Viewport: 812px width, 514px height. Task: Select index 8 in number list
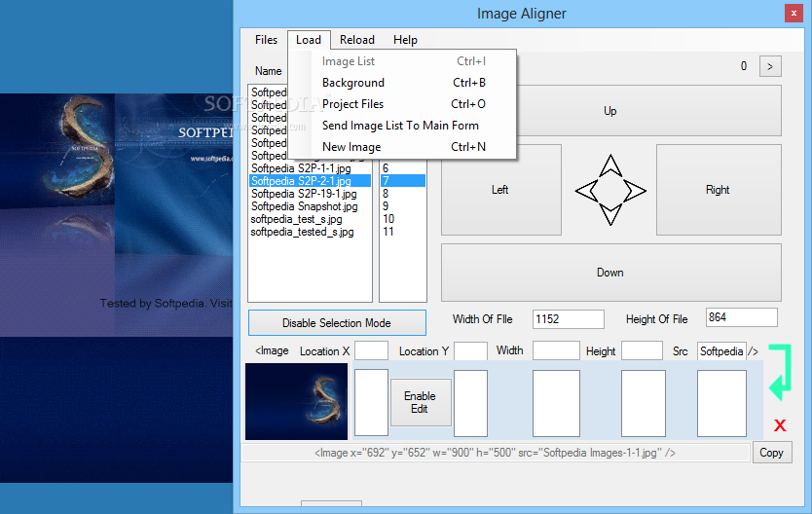click(403, 194)
